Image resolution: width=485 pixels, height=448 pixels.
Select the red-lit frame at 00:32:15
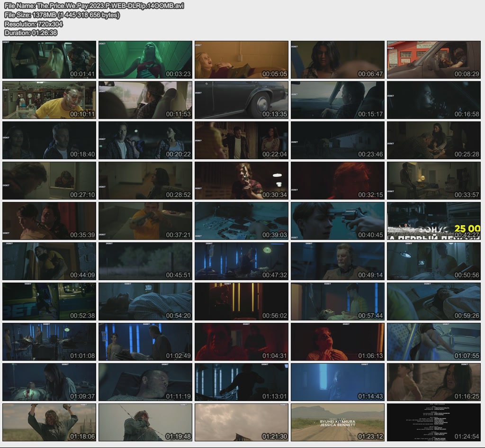coord(337,181)
